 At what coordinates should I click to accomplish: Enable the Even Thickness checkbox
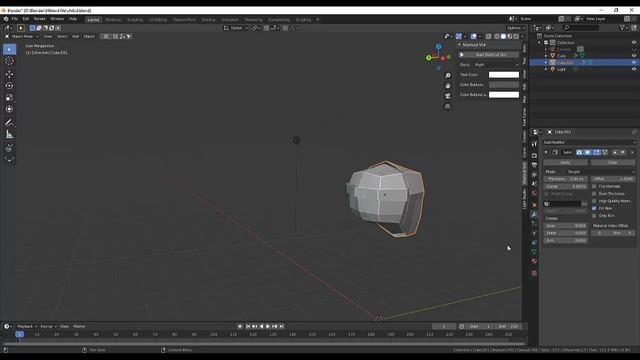tap(594, 194)
